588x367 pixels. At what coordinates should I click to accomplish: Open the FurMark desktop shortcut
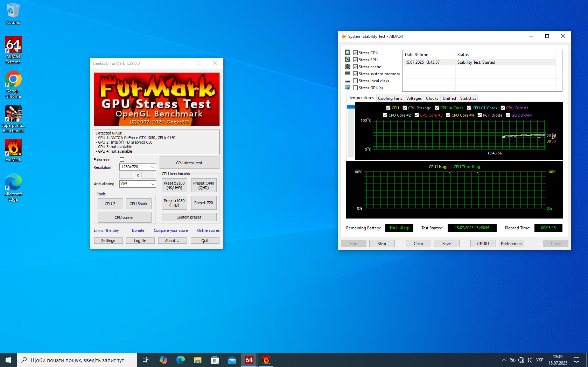13,151
